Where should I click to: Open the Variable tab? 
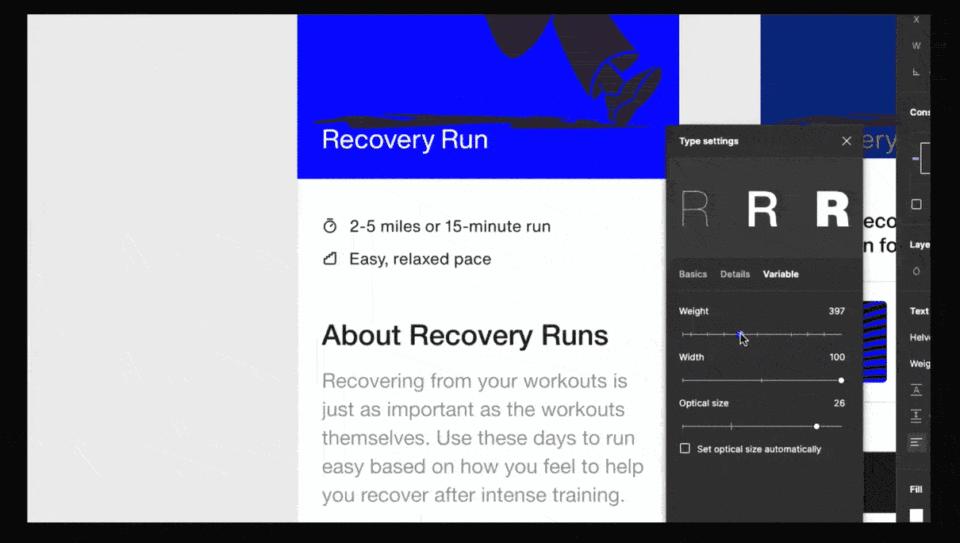tap(781, 274)
